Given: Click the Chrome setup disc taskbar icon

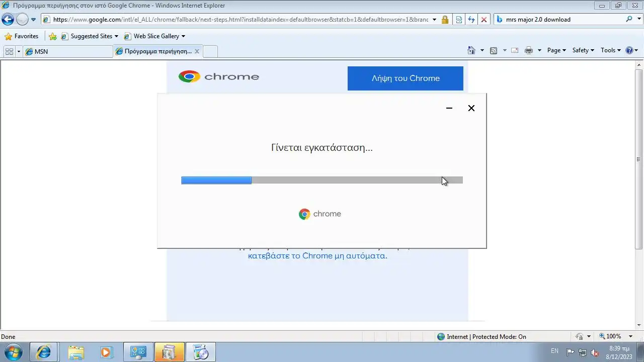Looking at the screenshot, I should click(x=201, y=352).
